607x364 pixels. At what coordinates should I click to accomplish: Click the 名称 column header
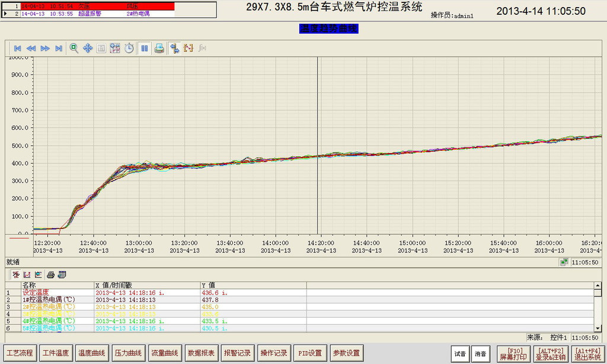(57, 285)
